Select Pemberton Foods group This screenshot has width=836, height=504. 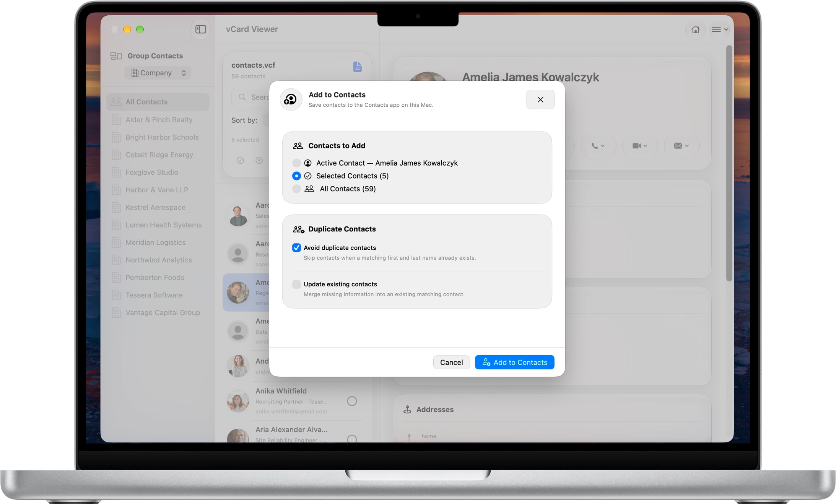pyautogui.click(x=158, y=278)
